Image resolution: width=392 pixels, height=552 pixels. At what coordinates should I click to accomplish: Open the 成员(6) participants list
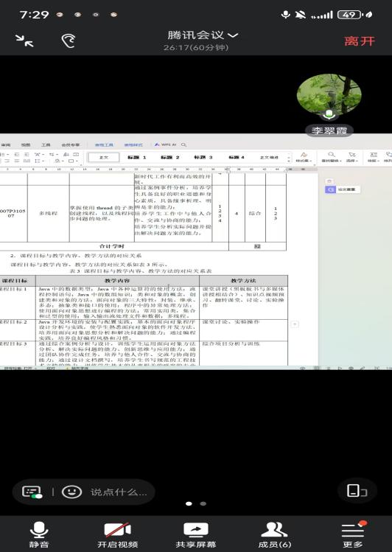pyautogui.click(x=274, y=535)
